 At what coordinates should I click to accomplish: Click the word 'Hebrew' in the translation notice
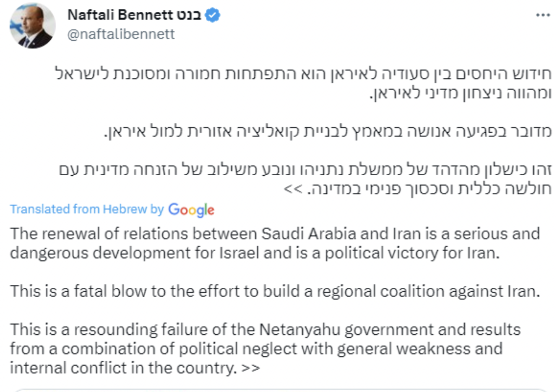click(x=125, y=209)
